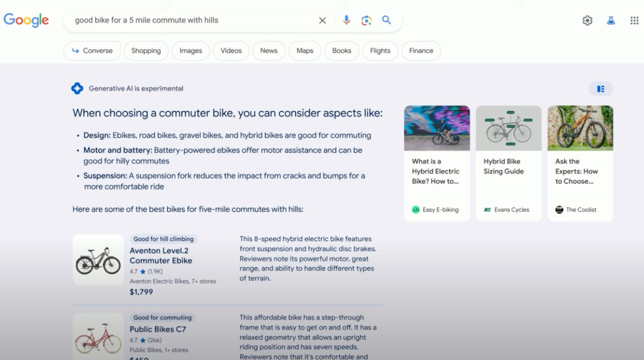The width and height of the screenshot is (644, 360).
Task: Click the hybrid bike diagram thumbnail
Action: coord(508,128)
